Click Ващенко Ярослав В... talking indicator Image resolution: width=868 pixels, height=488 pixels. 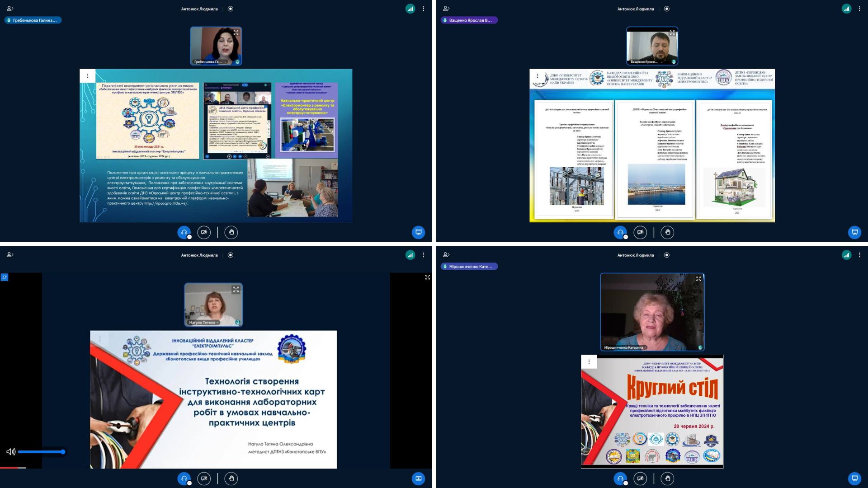tap(469, 20)
